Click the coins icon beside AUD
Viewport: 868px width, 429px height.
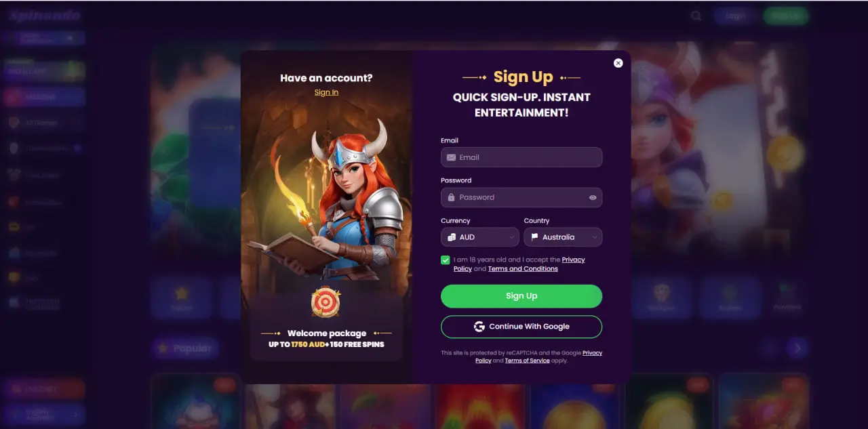pos(451,237)
